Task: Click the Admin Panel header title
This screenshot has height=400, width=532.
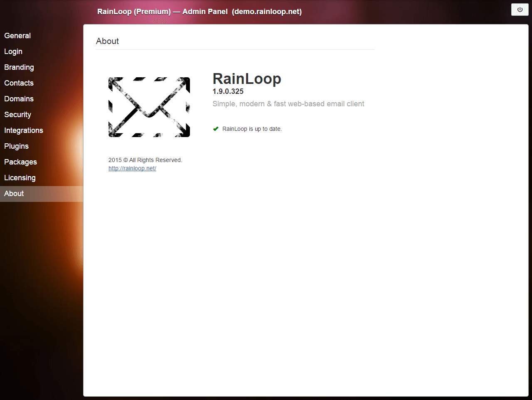Action: 199,12
